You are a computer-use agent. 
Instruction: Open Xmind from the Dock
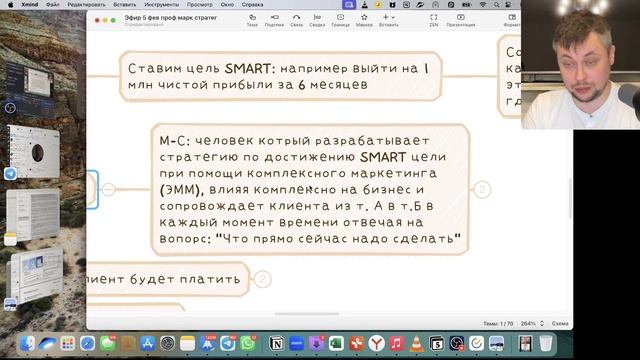[356, 343]
